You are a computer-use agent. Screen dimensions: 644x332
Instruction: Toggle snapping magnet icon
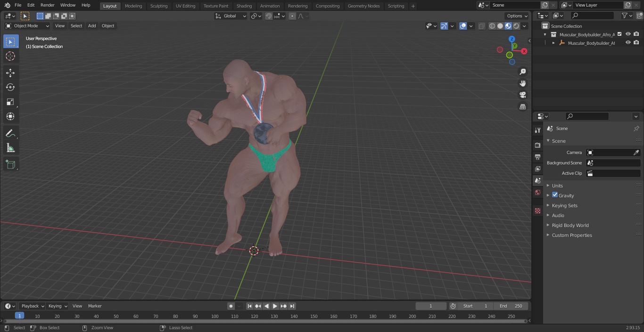[x=269, y=16]
